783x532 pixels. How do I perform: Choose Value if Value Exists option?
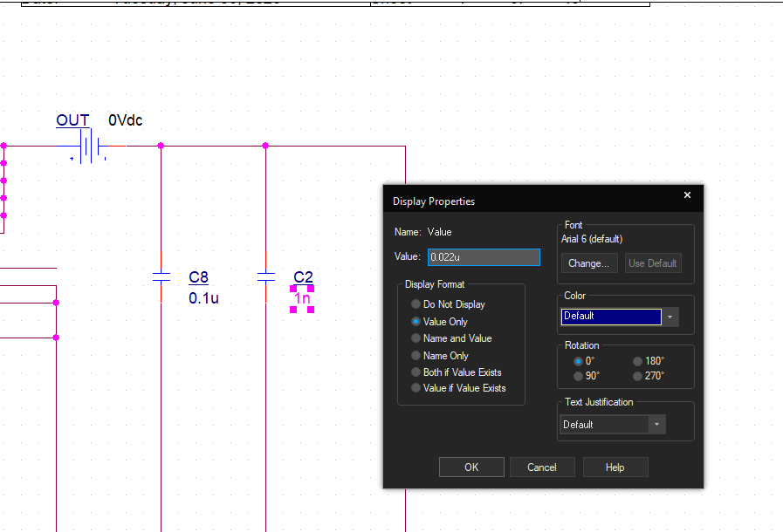(416, 388)
